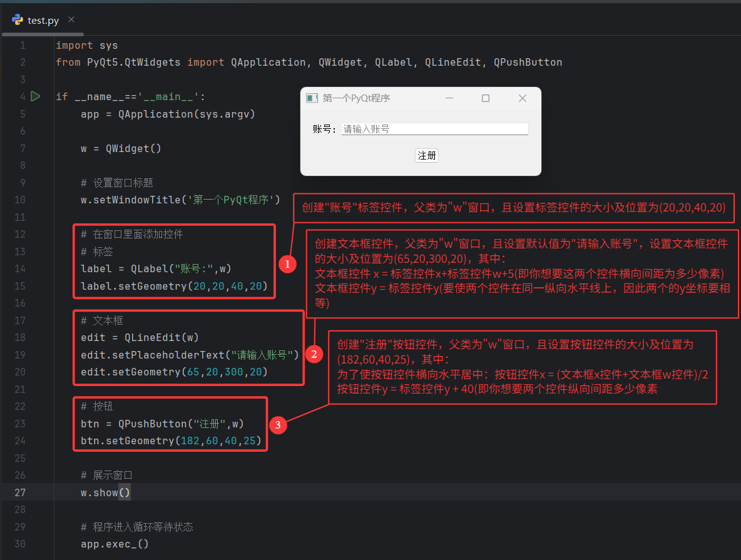Click the line 'edit = QLineEdit(w)'
Screen dimensions: 741x560
point(140,337)
